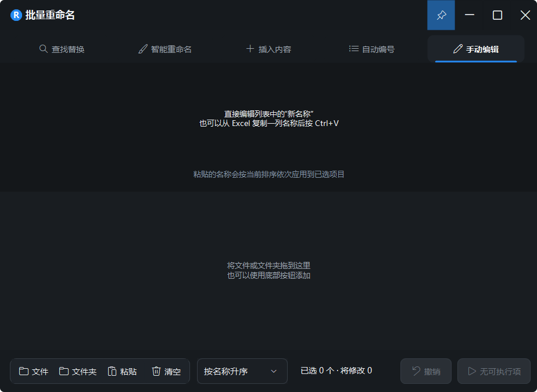Click the hint text 直接编辑列表中的"新名称"
The width and height of the screenshot is (537, 392).
pyautogui.click(x=268, y=114)
